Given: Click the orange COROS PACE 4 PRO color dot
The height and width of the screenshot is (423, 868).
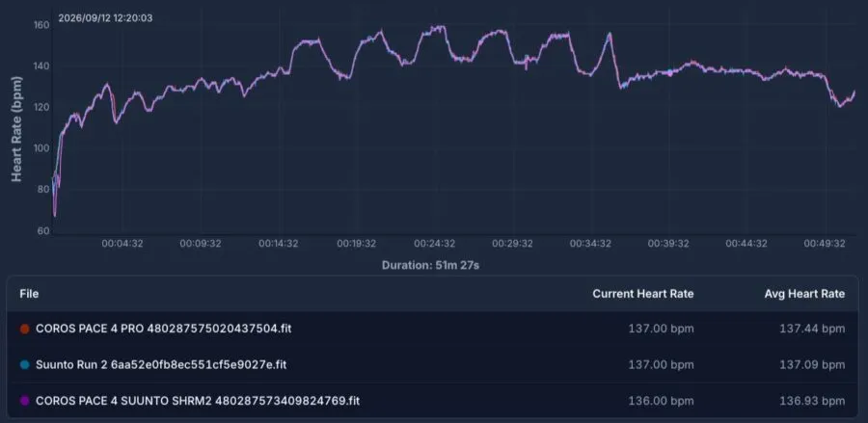Looking at the screenshot, I should coord(24,329).
